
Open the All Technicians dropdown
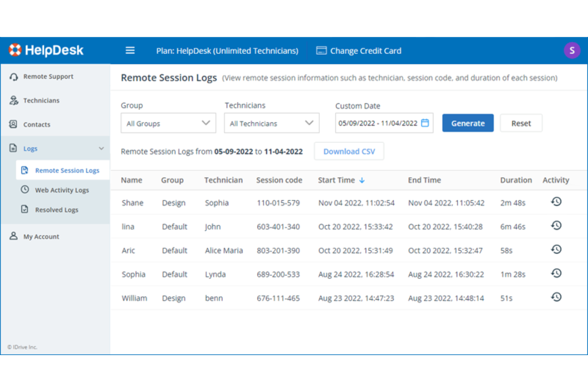[x=272, y=123]
